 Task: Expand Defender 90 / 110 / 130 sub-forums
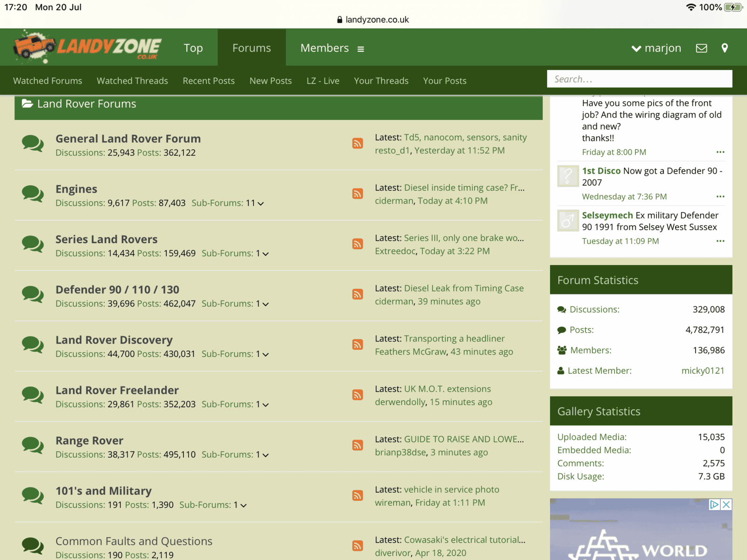click(x=266, y=304)
